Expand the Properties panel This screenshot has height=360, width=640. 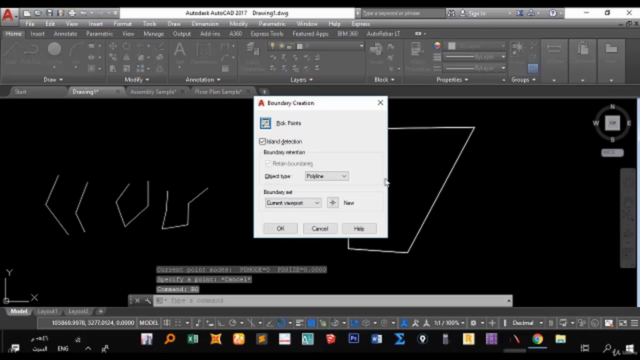point(452,80)
